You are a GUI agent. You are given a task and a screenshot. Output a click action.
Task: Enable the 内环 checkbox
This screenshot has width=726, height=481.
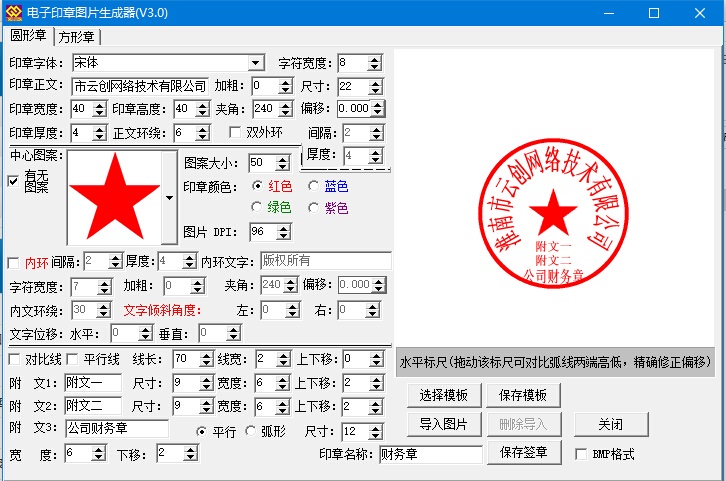(13, 262)
